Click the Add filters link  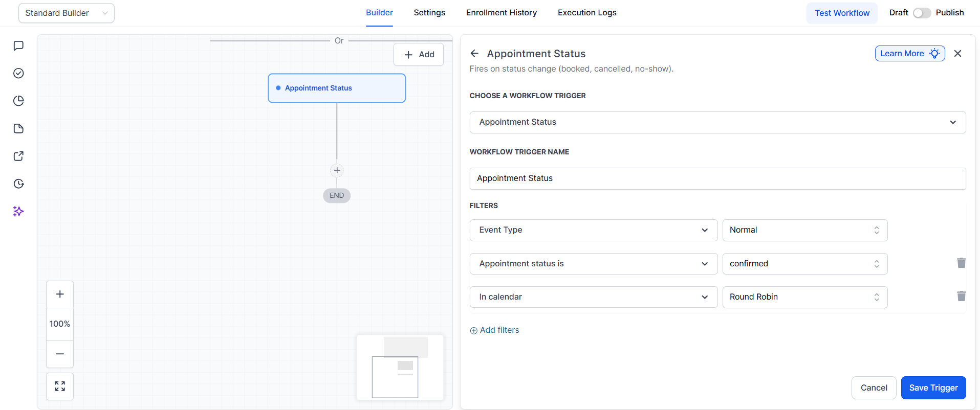coord(495,330)
